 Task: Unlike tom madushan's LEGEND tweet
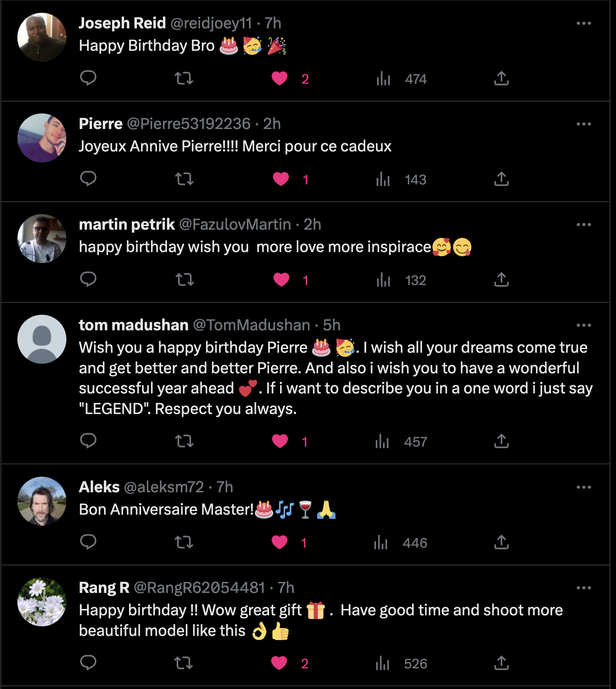(x=280, y=441)
